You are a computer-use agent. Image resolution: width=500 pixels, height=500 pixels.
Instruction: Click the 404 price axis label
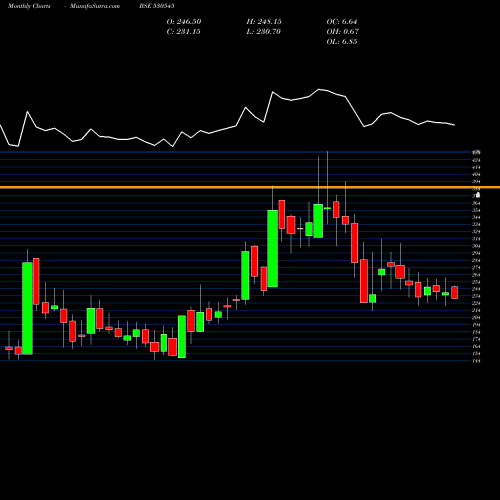(x=476, y=174)
